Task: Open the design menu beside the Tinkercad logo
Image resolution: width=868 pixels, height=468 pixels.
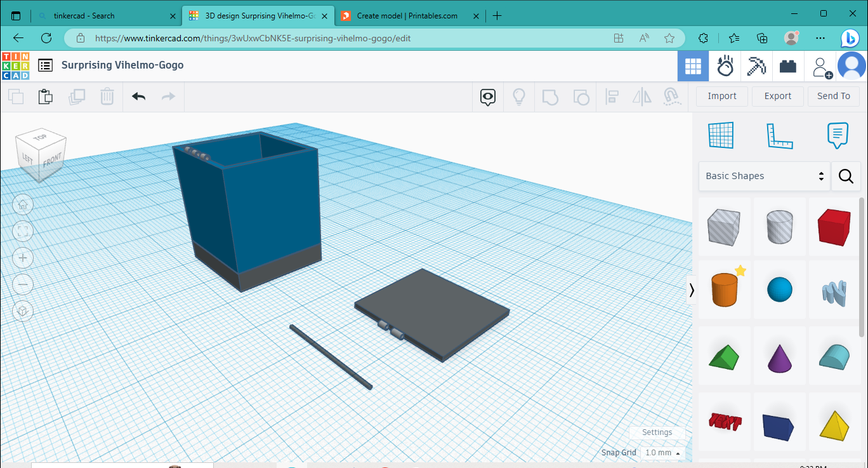Action: click(44, 65)
